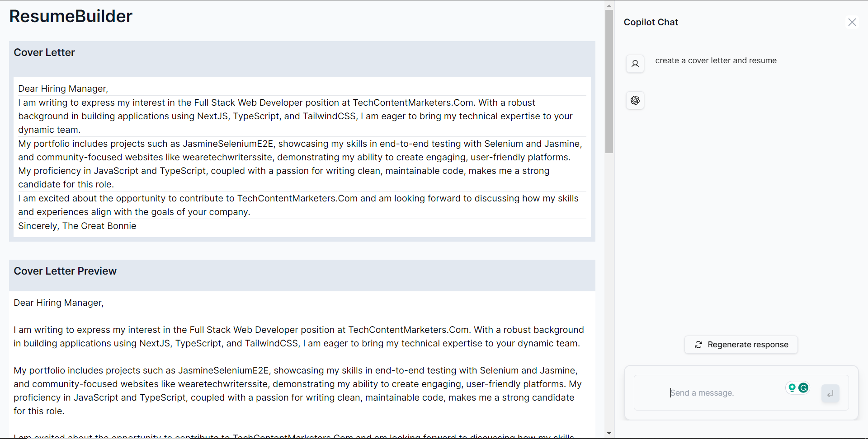
Task: Click the Regenerate response button
Action: pos(741,345)
